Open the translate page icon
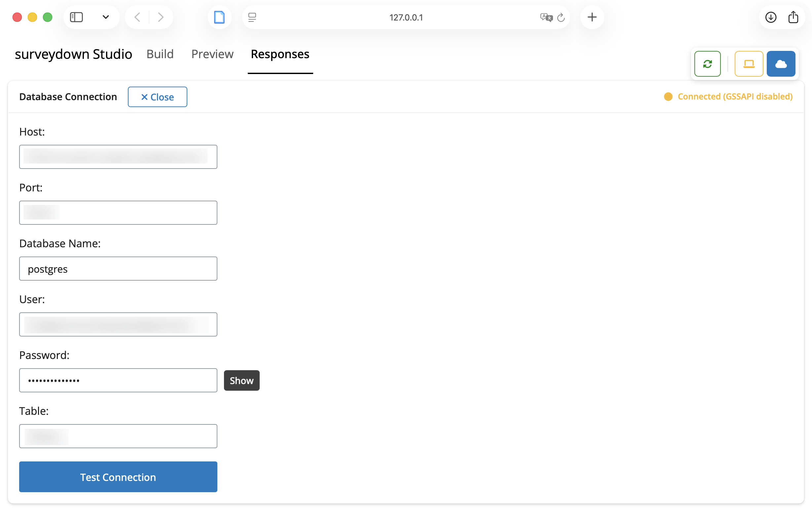 coord(546,18)
